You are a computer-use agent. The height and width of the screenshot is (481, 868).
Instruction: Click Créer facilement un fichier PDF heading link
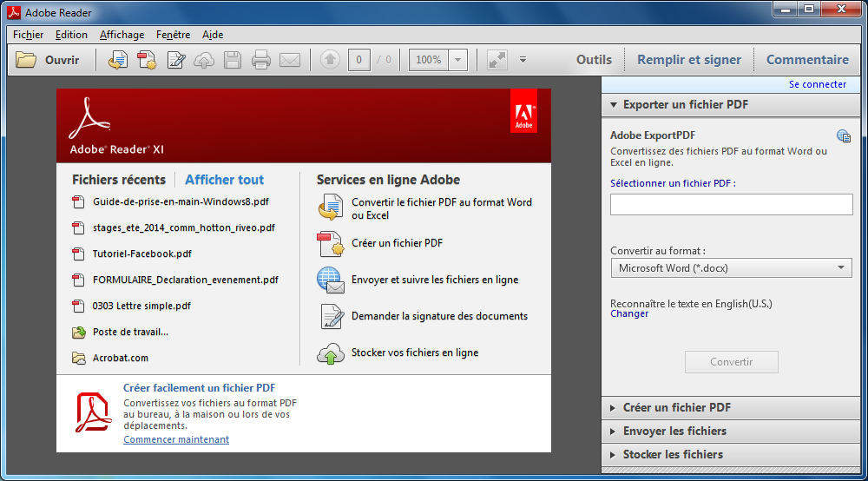200,388
